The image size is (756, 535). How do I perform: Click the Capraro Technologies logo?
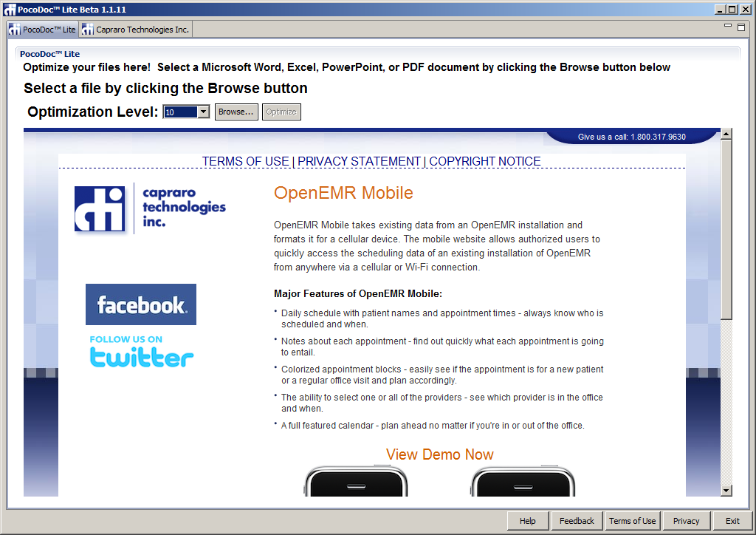(150, 208)
